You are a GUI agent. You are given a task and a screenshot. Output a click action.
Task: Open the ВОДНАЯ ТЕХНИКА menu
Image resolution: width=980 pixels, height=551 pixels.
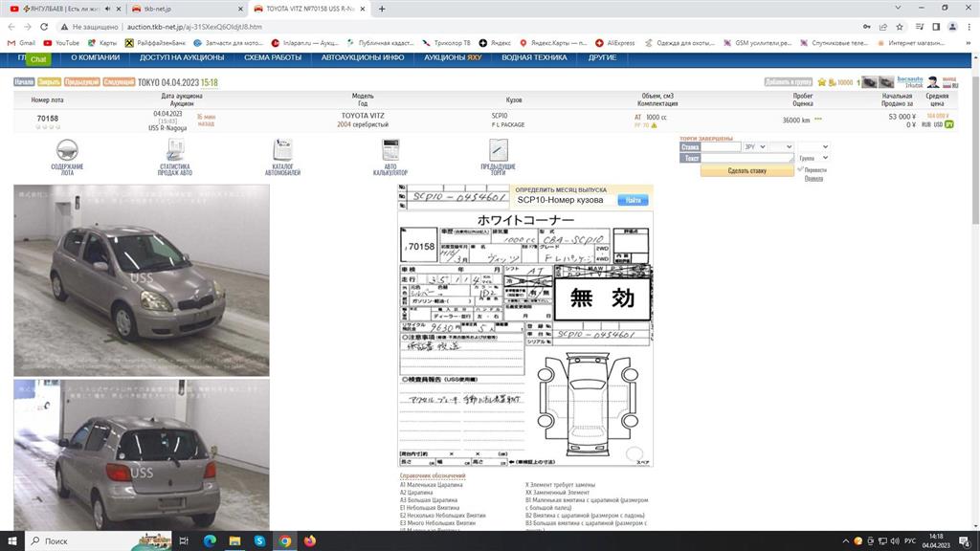534,57
